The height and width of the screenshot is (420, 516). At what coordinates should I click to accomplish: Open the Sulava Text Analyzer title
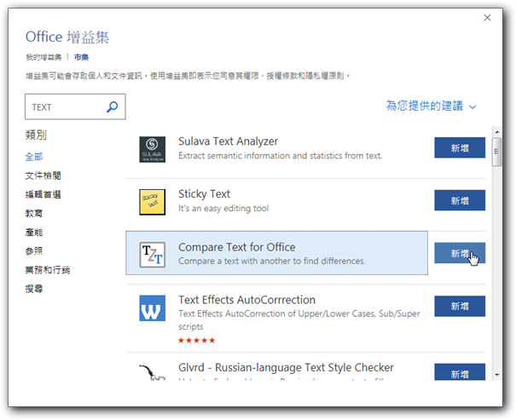pos(228,141)
